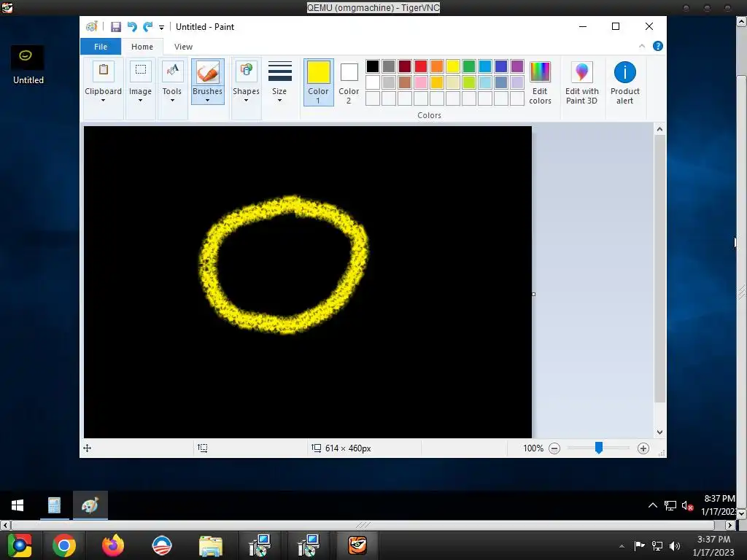Switch to the View ribbon tab
Viewport: 747px width, 560px height.
(183, 47)
